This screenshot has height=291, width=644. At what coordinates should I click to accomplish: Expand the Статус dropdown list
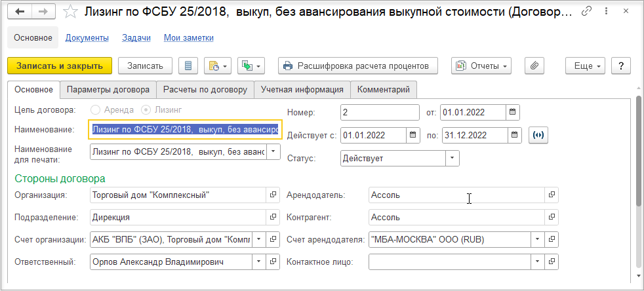click(x=453, y=158)
